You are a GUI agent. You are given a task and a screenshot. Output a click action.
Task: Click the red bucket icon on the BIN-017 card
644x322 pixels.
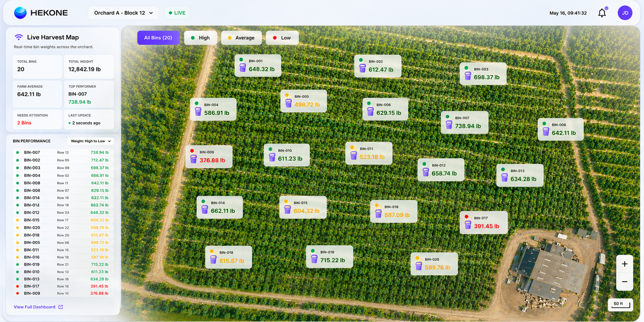coord(468,225)
